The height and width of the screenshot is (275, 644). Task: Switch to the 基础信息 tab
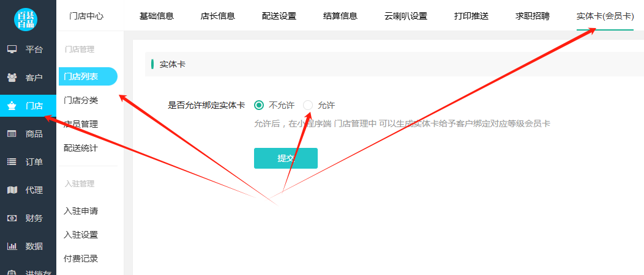(x=157, y=16)
